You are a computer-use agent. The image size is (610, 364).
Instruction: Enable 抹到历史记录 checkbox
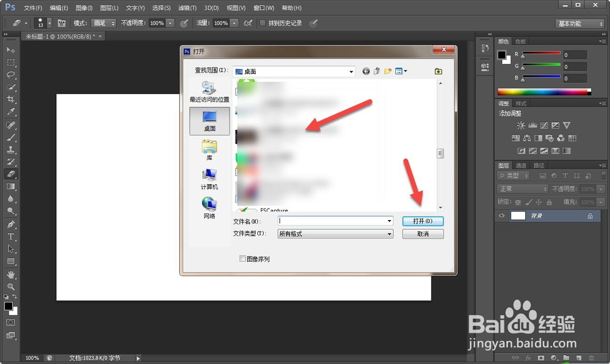262,23
